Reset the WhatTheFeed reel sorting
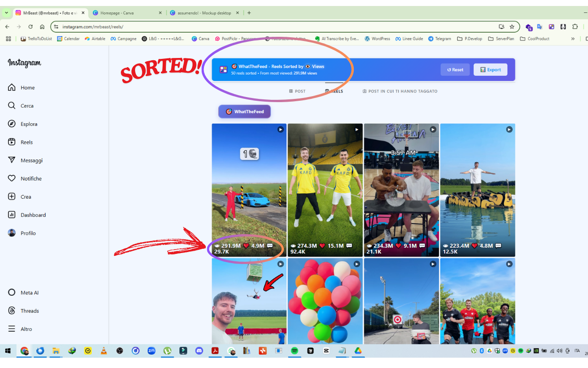 455,70
